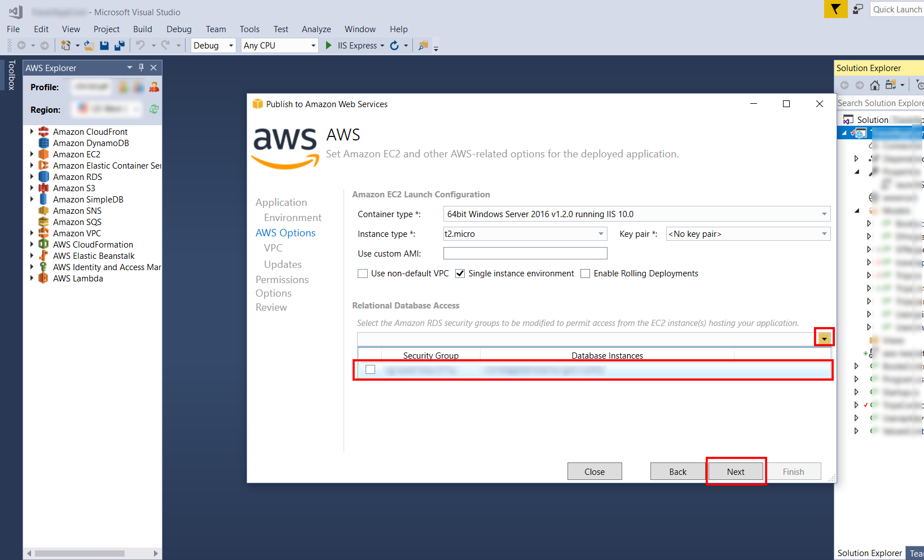Close the AWS Explorer panel
The image size is (924, 560).
[153, 68]
